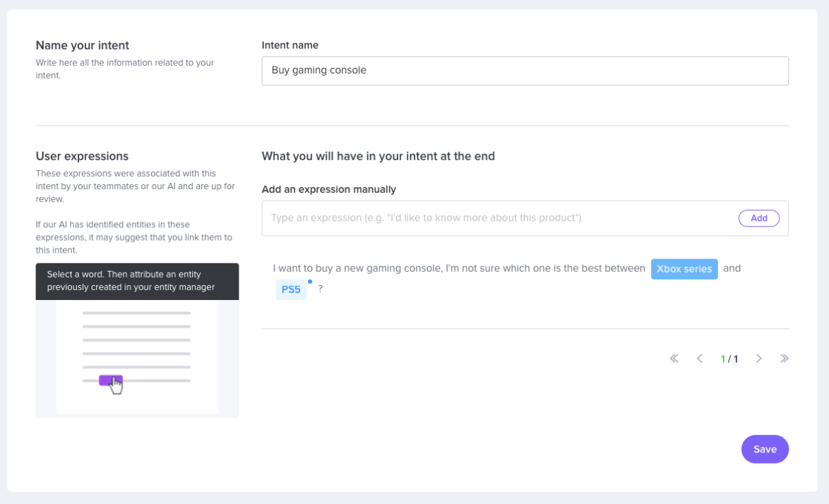The height and width of the screenshot is (504, 829).
Task: Click the Add button
Action: click(758, 218)
